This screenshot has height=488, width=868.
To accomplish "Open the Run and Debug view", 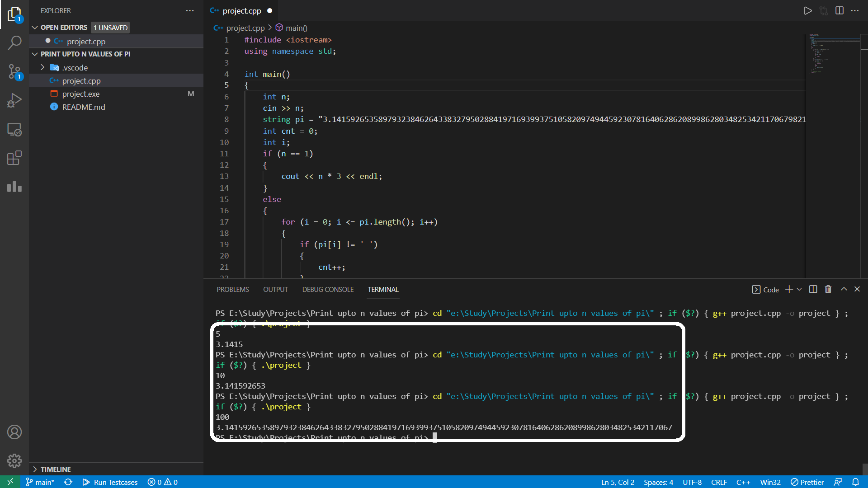I will tap(14, 100).
